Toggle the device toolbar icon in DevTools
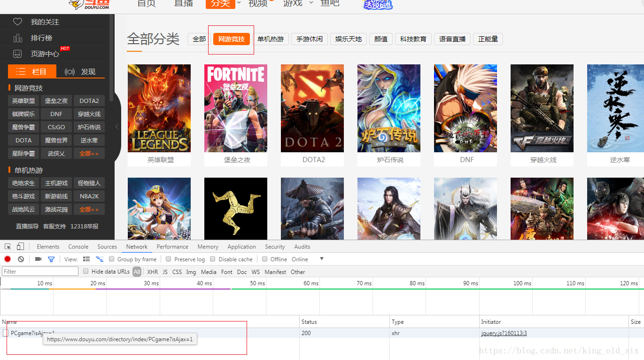 tap(20, 246)
